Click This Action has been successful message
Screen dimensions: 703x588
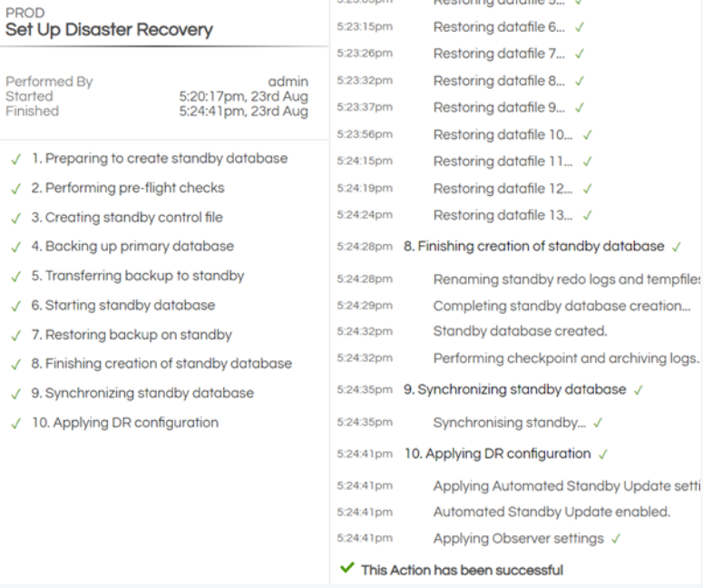[x=463, y=571]
